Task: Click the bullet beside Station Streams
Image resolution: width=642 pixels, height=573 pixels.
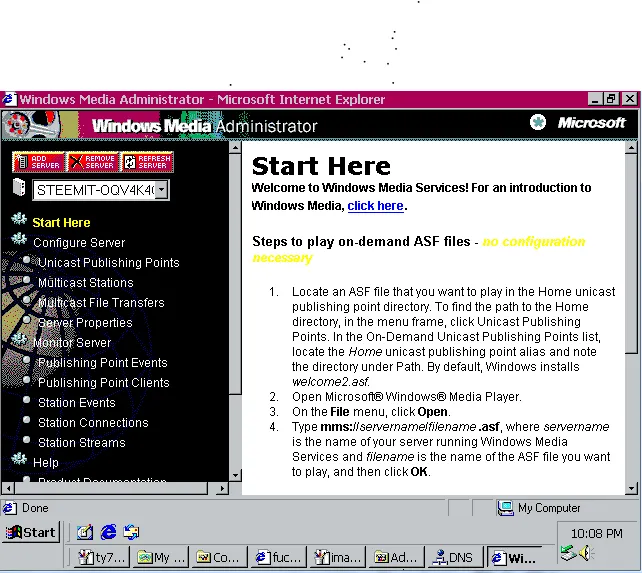Action: (27, 439)
